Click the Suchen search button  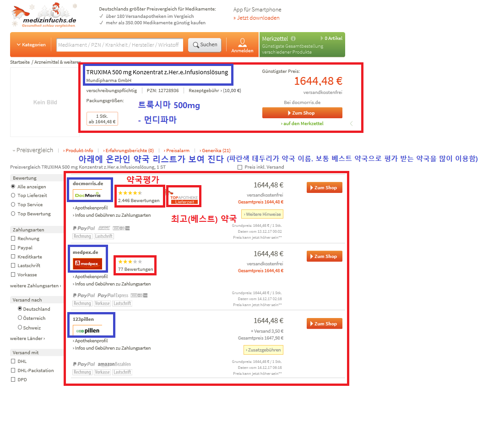click(205, 45)
